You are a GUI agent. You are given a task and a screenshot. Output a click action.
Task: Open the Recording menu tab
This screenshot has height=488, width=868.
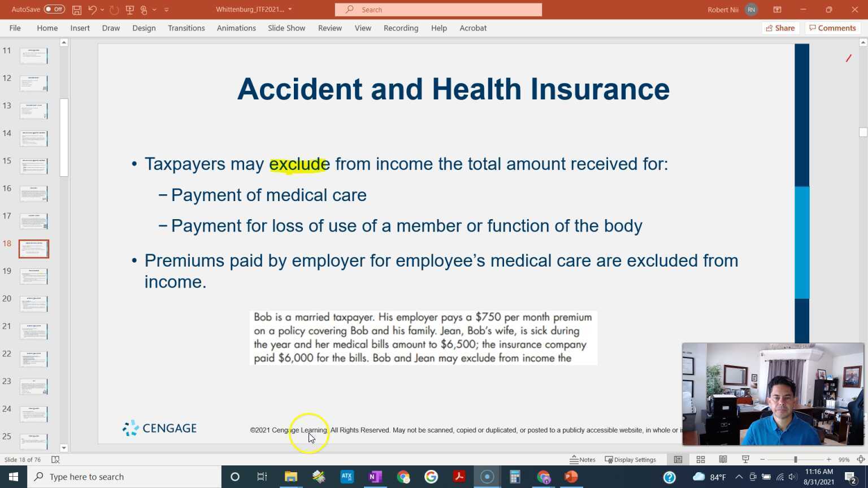(401, 28)
